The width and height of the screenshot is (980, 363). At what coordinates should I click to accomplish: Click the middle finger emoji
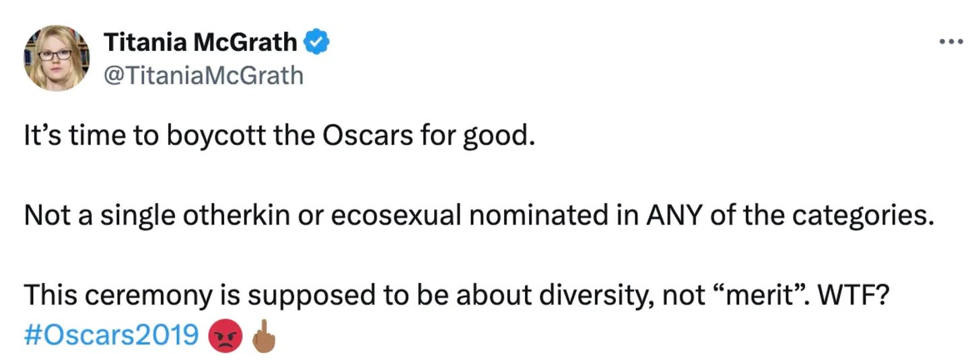(265, 334)
